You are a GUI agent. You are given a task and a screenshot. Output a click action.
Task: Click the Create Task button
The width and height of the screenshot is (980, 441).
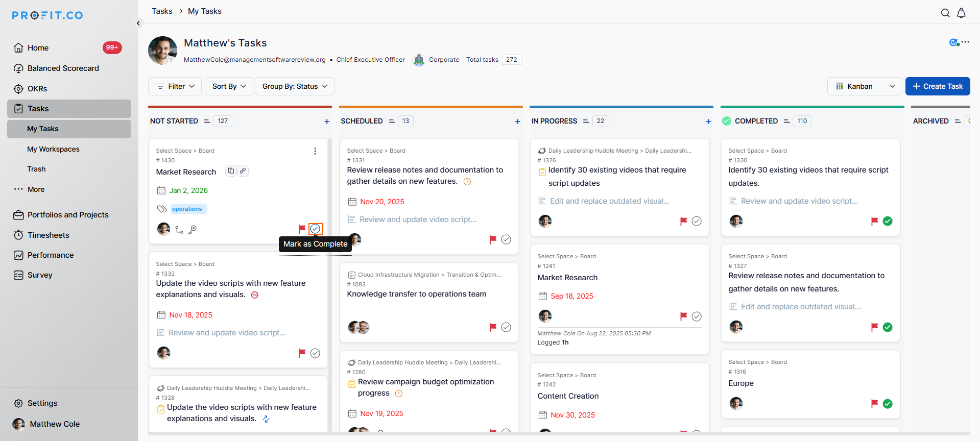pos(938,86)
